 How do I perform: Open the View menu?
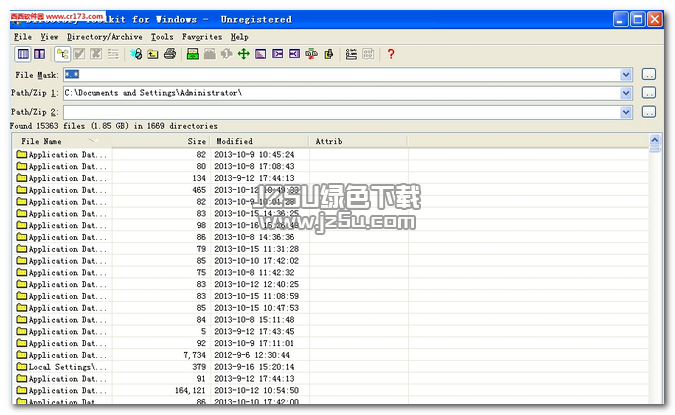click(x=50, y=37)
